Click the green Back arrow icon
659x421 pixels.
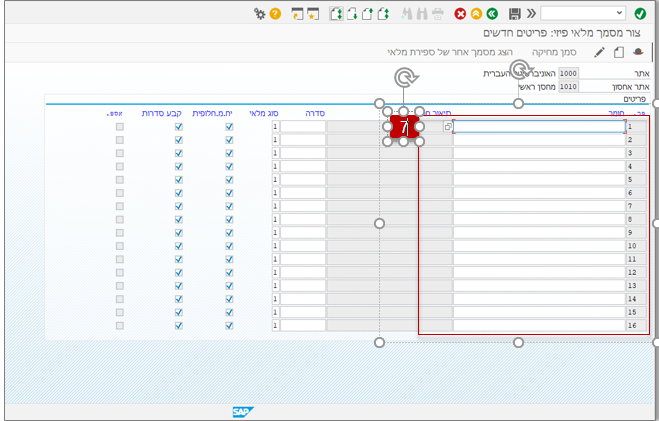492,14
